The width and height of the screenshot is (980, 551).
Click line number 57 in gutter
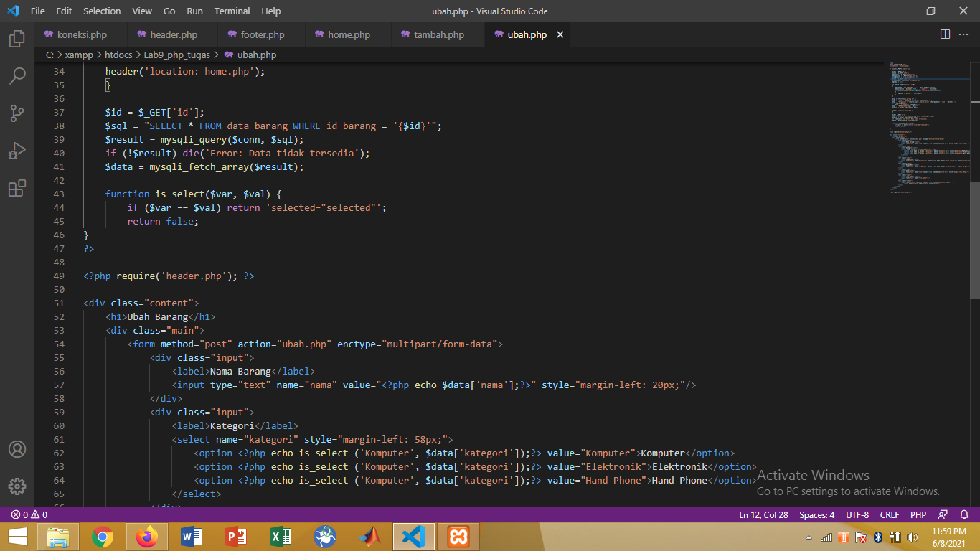point(59,385)
